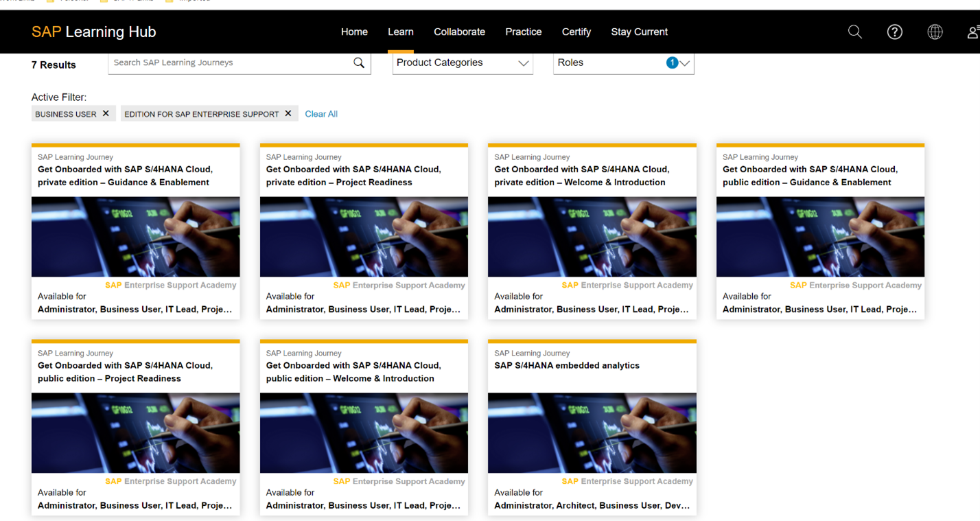
Task: Open the language globe icon
Action: (935, 32)
